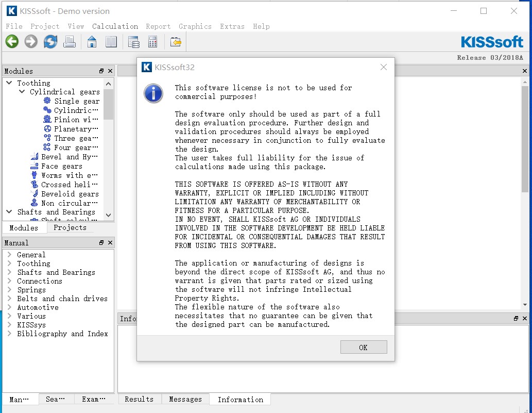
Task: Click the Beveloid gears module icon
Action: 35,193
